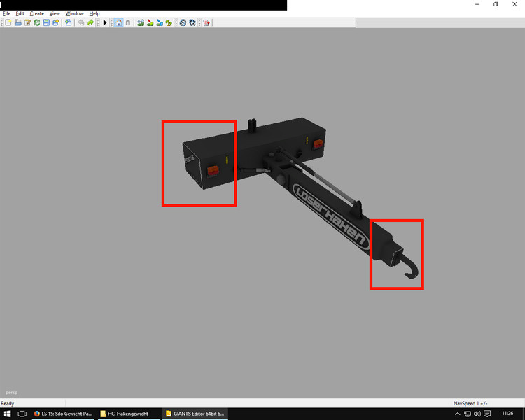Select the foliage paint tree icon
The height and width of the screenshot is (420, 525).
pyautogui.click(x=169, y=22)
